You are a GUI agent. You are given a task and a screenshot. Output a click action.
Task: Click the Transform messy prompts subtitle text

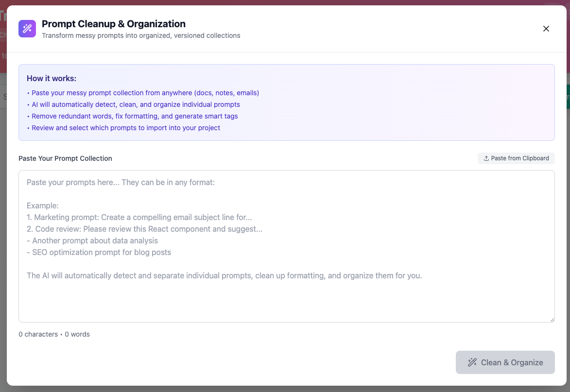pos(141,35)
